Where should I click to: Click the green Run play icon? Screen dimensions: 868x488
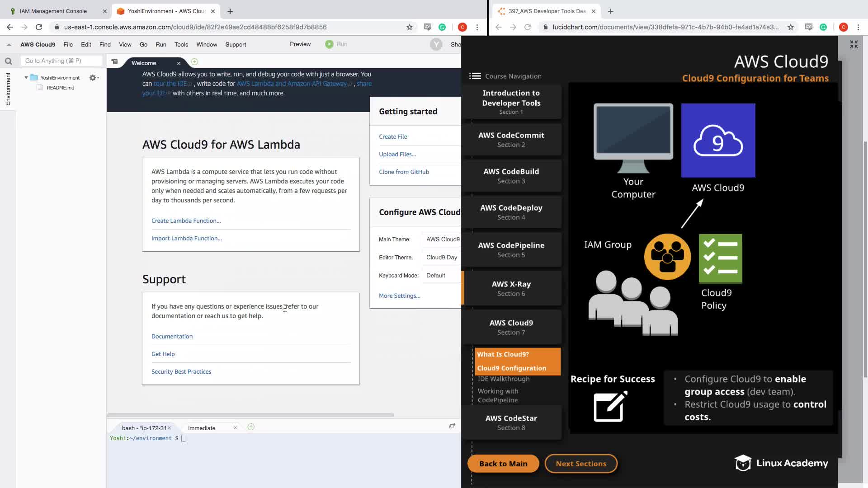[x=329, y=44]
